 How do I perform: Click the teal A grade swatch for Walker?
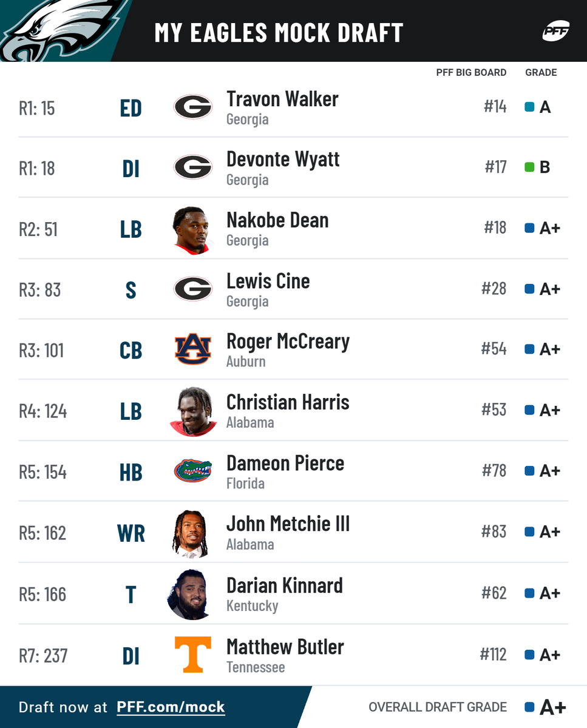tap(529, 107)
